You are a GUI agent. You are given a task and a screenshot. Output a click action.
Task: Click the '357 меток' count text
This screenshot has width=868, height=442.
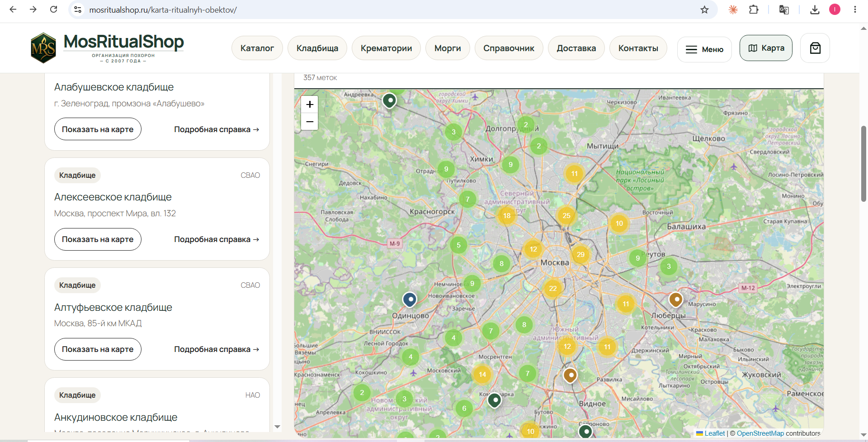click(320, 78)
